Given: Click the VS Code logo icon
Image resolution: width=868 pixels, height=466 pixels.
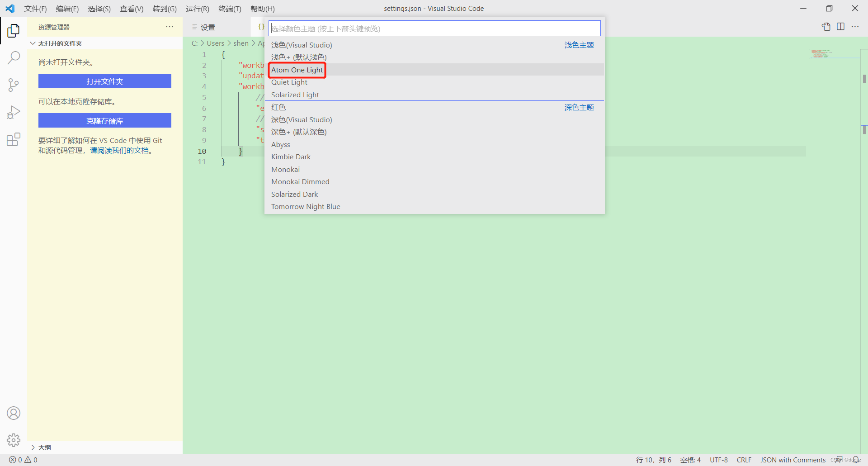Looking at the screenshot, I should click(x=10, y=9).
